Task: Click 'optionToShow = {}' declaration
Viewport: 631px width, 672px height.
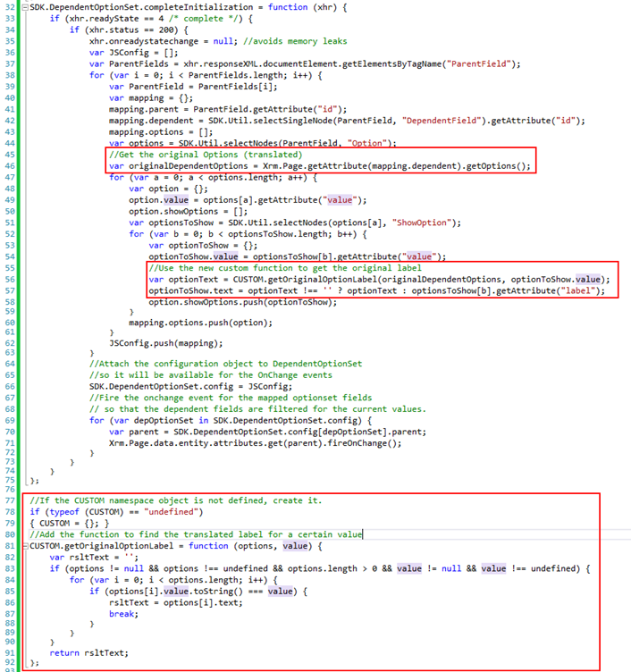Action: tap(213, 246)
